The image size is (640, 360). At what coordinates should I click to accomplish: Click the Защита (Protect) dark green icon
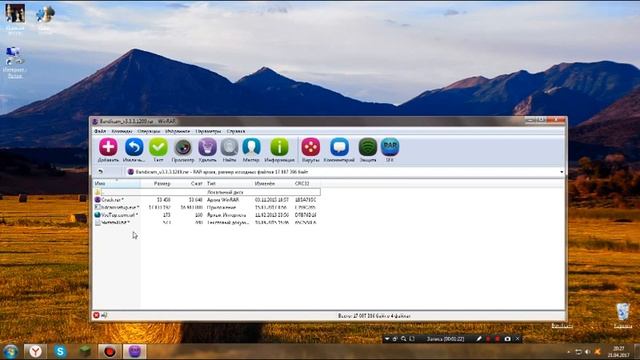pyautogui.click(x=368, y=147)
